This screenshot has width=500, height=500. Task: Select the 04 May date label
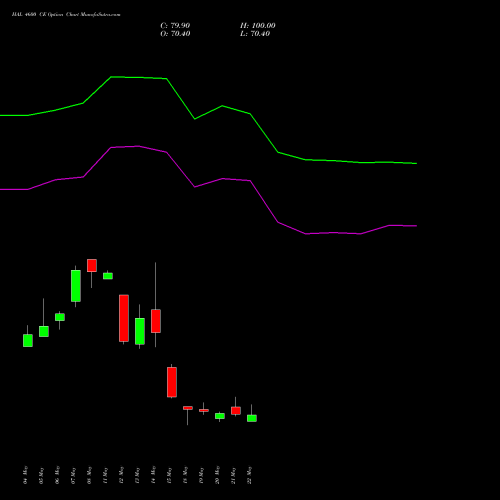(x=26, y=475)
